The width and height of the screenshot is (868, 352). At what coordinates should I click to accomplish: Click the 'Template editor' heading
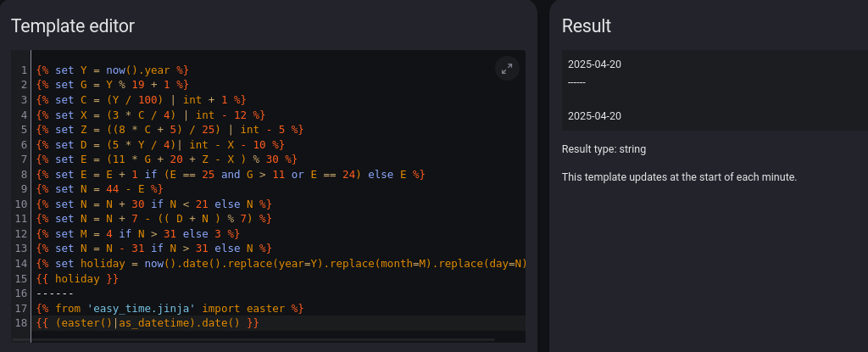click(73, 26)
